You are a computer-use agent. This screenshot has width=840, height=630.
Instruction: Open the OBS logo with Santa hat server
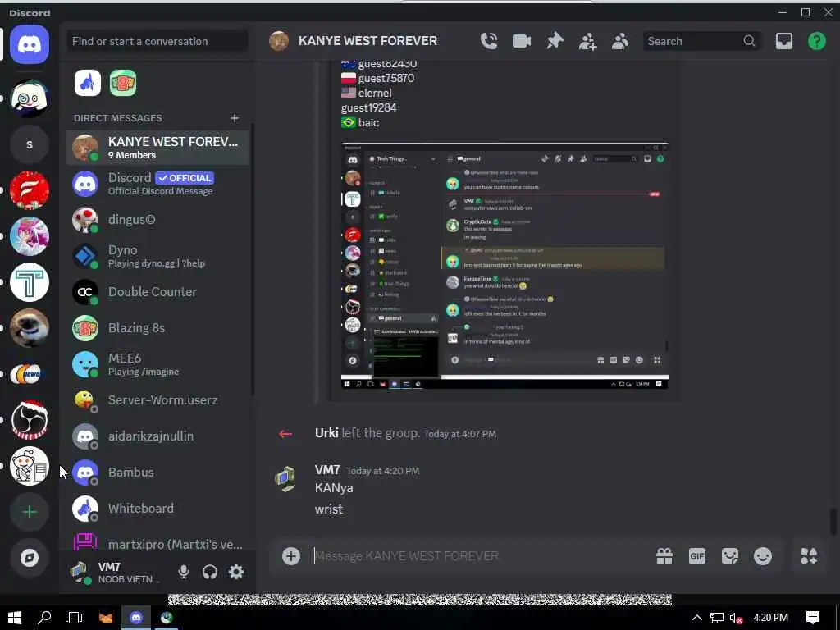30,419
